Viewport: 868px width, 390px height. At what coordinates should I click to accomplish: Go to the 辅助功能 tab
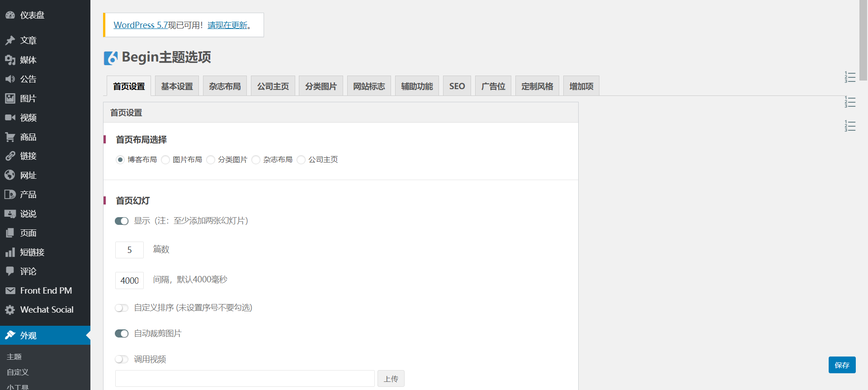[417, 86]
